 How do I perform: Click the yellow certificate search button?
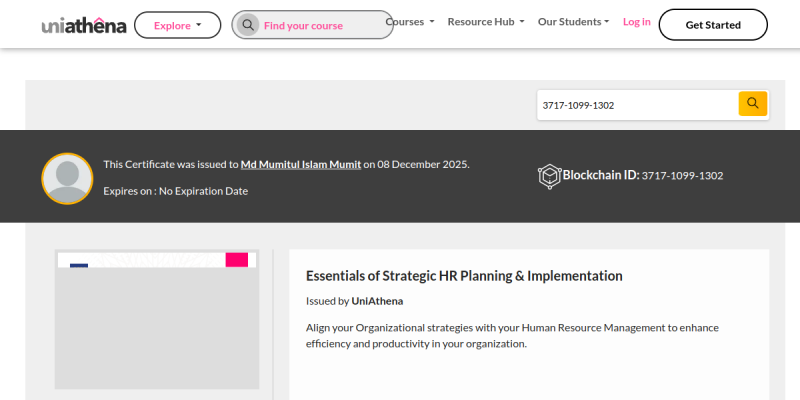[x=753, y=104]
